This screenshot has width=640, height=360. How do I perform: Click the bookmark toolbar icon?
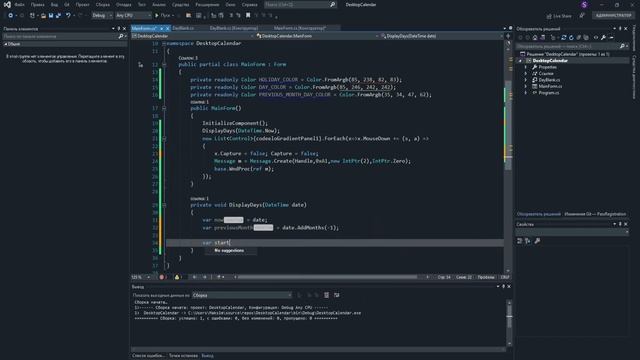coord(248,16)
